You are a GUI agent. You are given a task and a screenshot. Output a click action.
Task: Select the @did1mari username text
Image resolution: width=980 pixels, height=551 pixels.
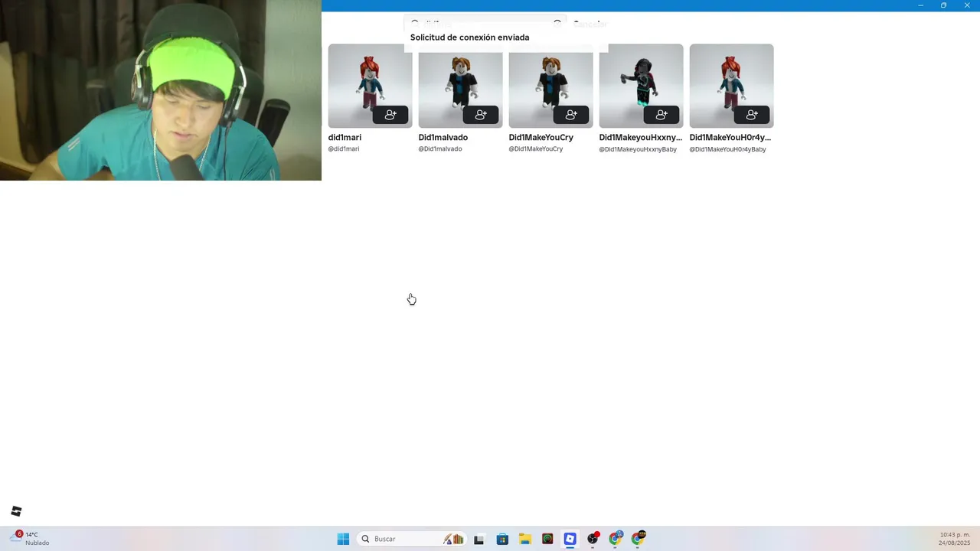click(344, 149)
